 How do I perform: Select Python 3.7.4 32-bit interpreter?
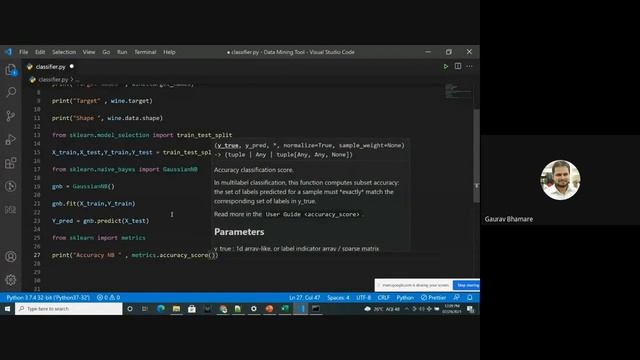[x=48, y=298]
